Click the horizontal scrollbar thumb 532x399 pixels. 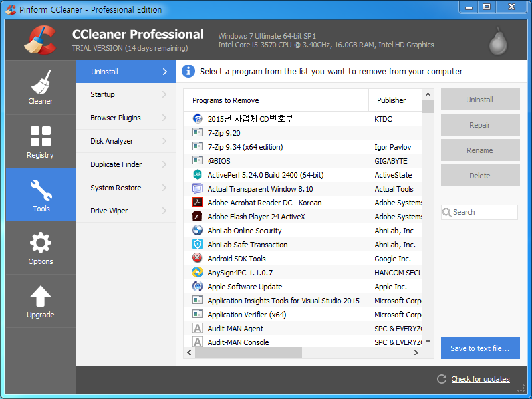(248, 353)
